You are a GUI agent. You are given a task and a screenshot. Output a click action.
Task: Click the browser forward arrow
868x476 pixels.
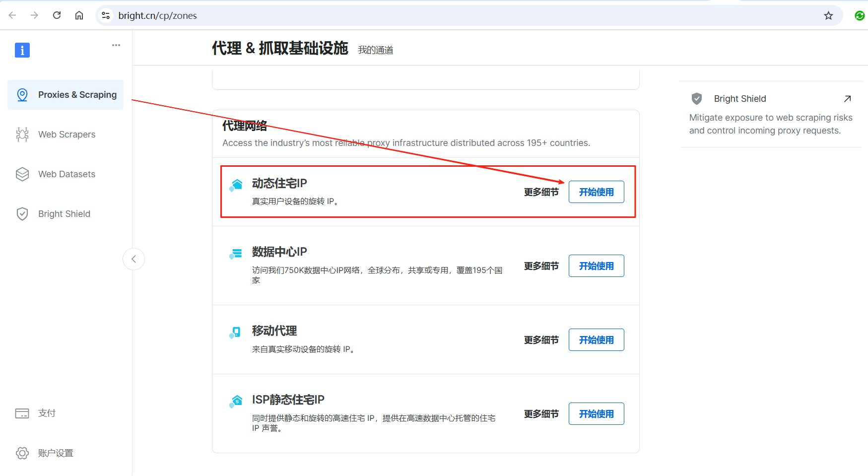coord(34,15)
